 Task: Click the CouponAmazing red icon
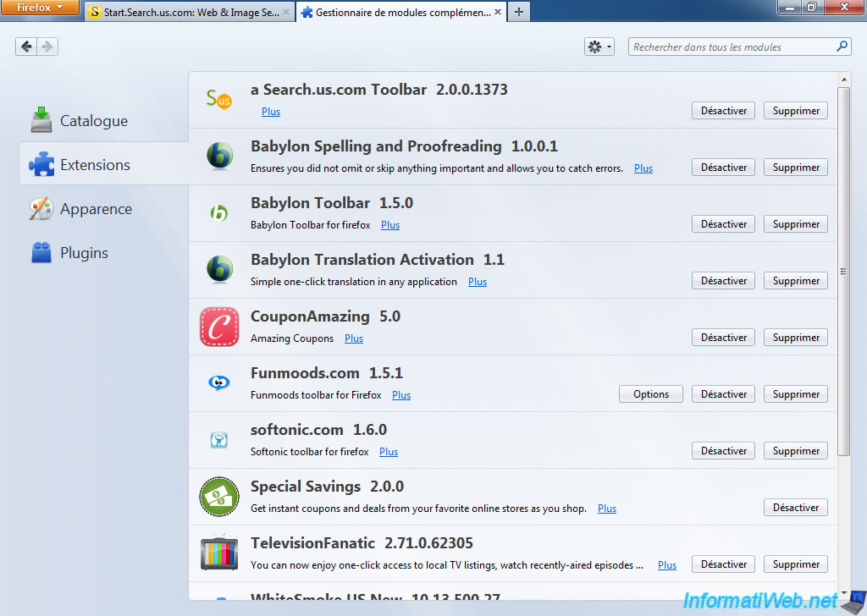point(219,327)
